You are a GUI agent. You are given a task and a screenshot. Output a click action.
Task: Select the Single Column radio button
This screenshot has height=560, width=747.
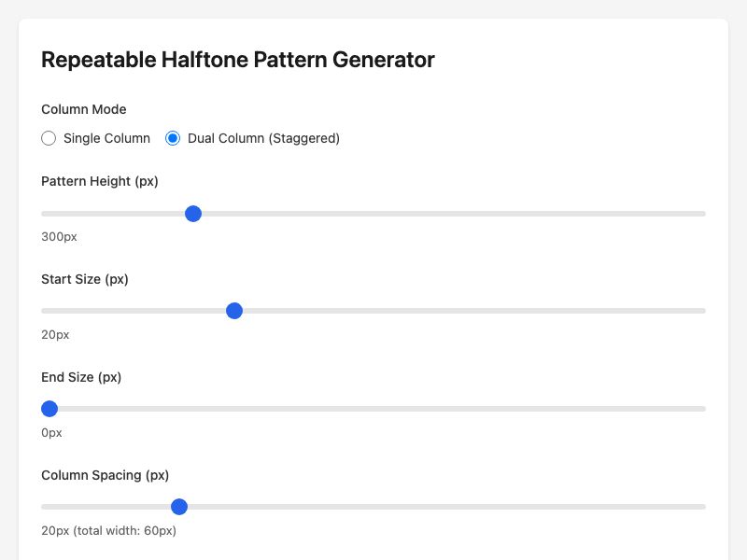[x=49, y=138]
